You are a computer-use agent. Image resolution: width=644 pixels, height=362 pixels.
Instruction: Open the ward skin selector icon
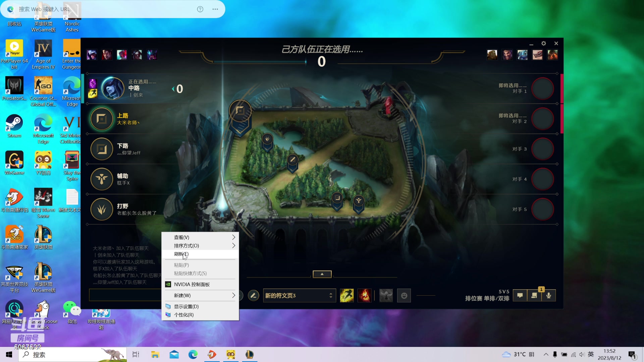point(386,296)
